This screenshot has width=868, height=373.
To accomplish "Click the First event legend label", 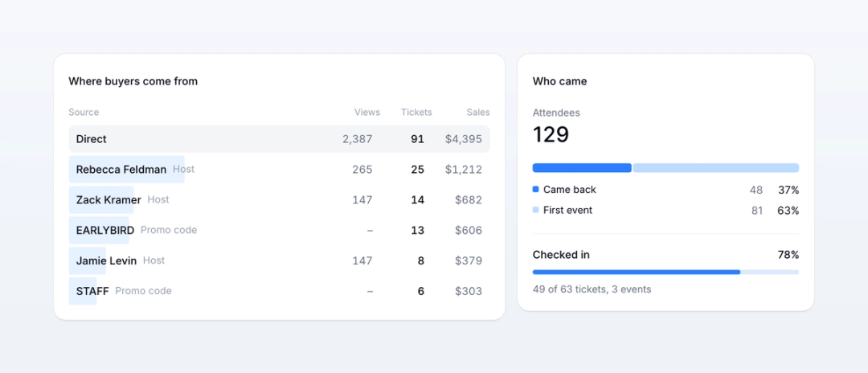I will (x=568, y=211).
